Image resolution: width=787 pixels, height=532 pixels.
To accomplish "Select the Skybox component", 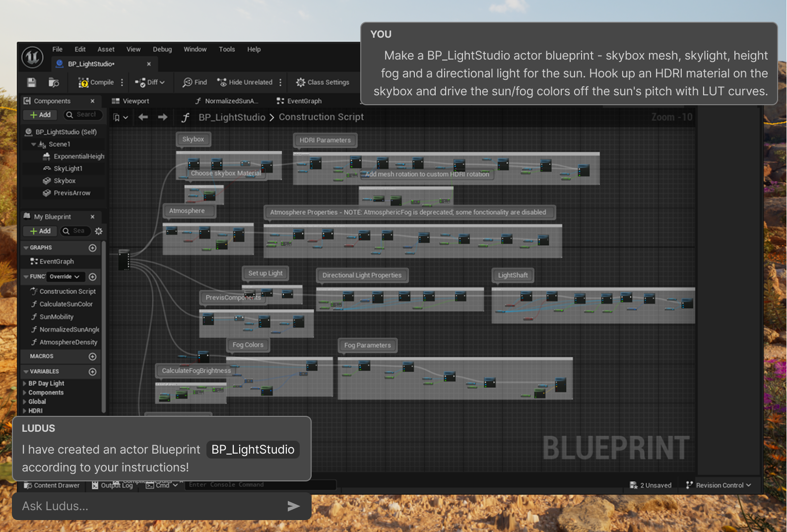I will pyautogui.click(x=59, y=181).
